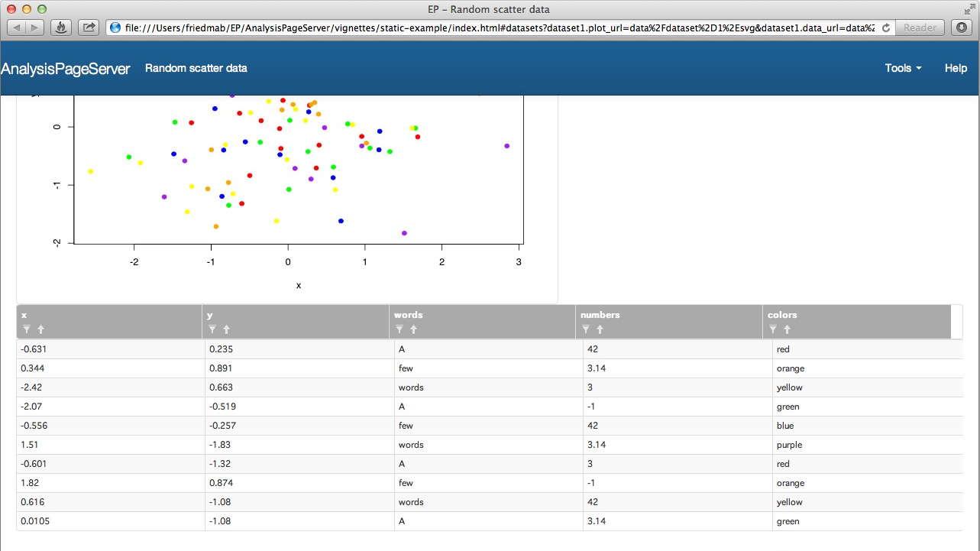Expand the Tools dropdown menu
Screen dimensions: 980x551
[x=903, y=68]
